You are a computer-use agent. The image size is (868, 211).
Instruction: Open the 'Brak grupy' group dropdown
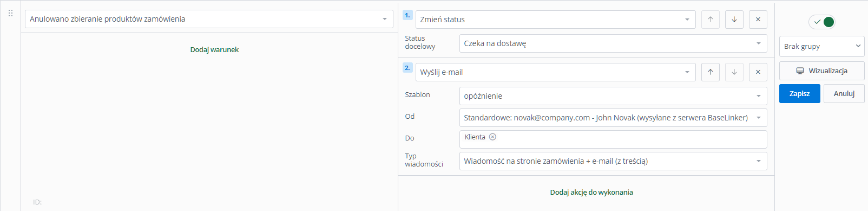822,46
